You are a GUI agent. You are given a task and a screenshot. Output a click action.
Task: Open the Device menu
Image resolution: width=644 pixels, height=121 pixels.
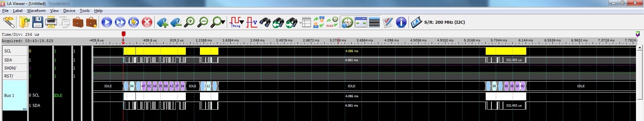69,11
